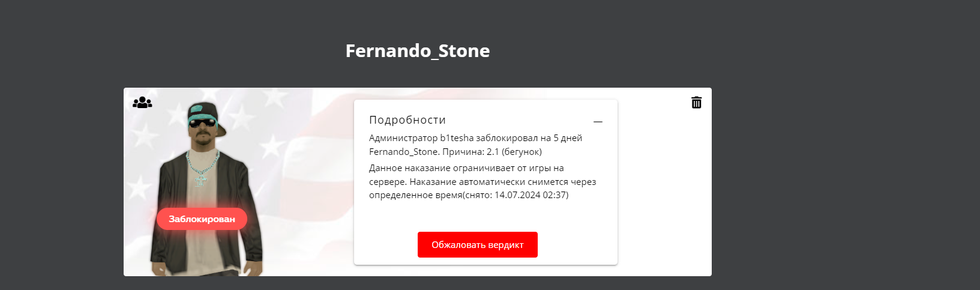Collapse the Подробности panel with minus icon
Viewport: 980px width, 290px height.
pyautogui.click(x=598, y=122)
